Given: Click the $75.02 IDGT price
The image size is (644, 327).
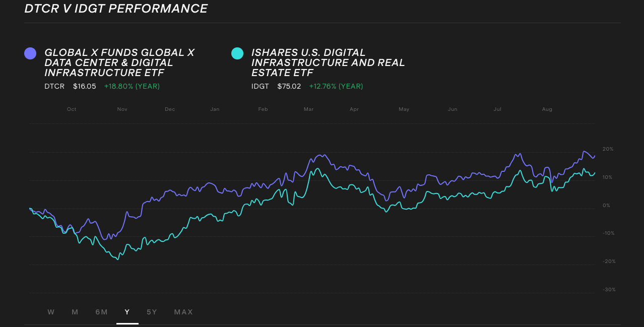Looking at the screenshot, I should pyautogui.click(x=289, y=86).
